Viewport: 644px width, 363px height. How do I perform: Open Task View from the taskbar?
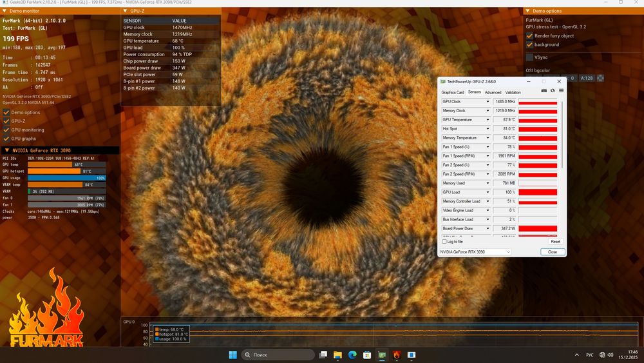point(323,355)
